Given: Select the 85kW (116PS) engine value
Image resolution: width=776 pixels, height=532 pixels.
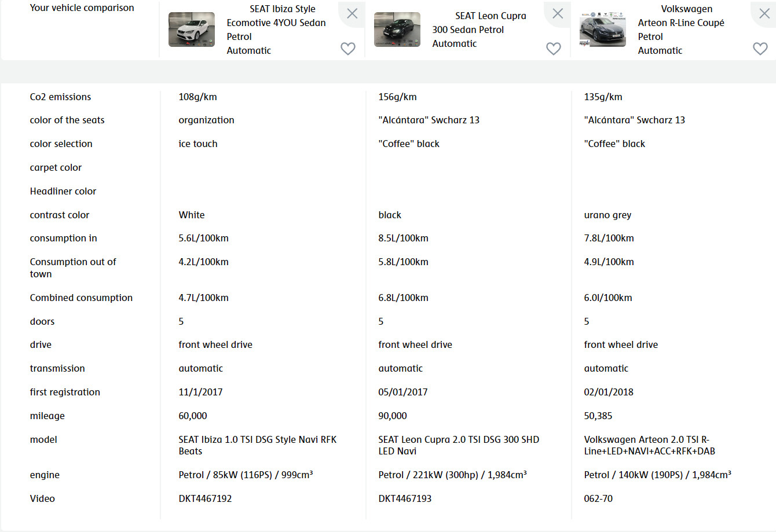Looking at the screenshot, I should [246, 475].
